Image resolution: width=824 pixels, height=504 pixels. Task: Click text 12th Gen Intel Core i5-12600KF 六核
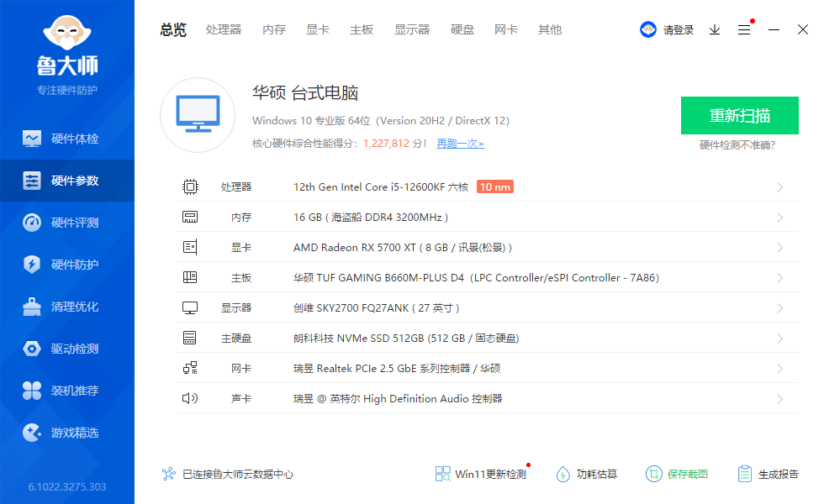click(x=380, y=186)
